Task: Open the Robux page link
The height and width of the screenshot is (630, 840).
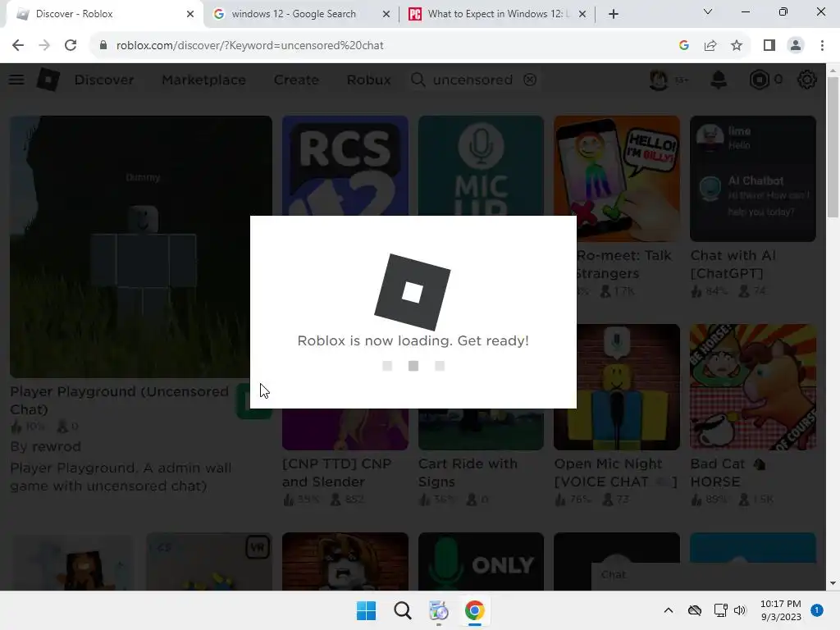Action: pos(368,80)
